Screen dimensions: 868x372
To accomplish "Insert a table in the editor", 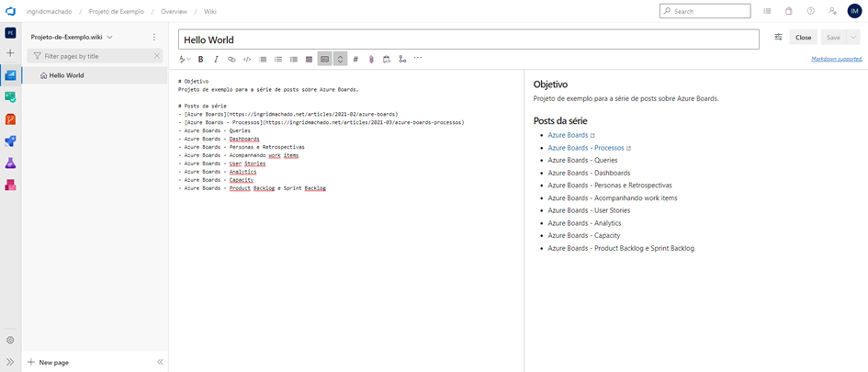I will tap(310, 59).
